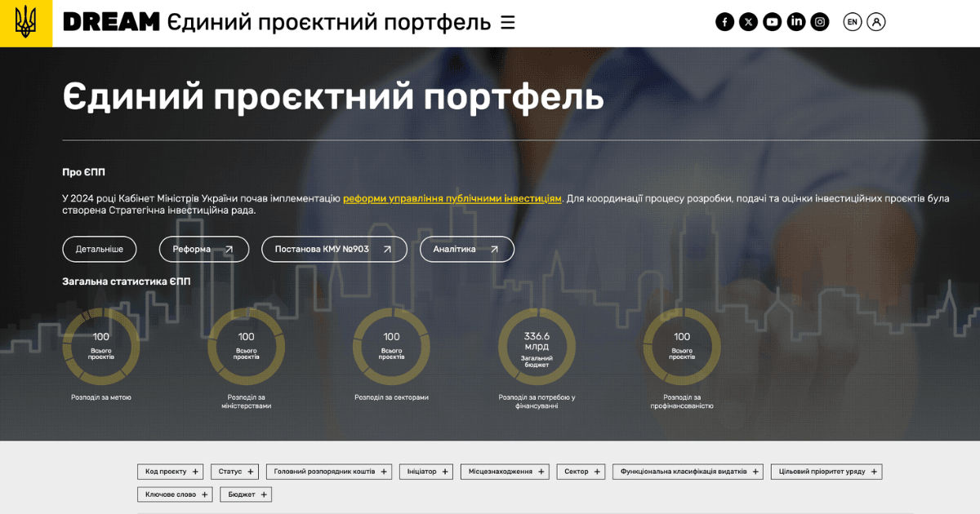Expand the Головний розпорядник коштів filter

tap(329, 472)
